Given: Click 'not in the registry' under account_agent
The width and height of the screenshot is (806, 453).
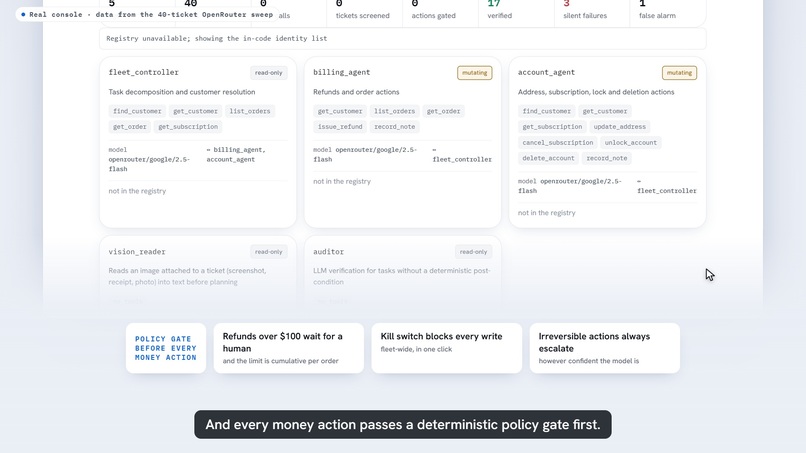Looking at the screenshot, I should pos(546,212).
